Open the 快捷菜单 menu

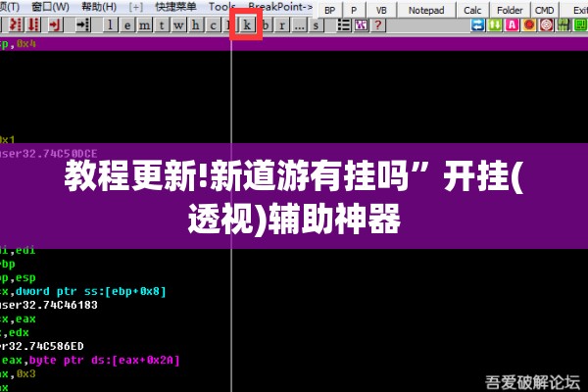coord(175,7)
